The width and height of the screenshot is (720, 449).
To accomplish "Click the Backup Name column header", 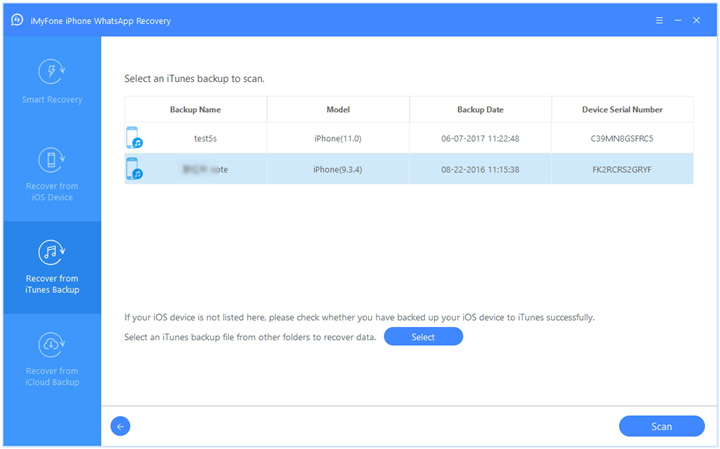I will [x=195, y=109].
